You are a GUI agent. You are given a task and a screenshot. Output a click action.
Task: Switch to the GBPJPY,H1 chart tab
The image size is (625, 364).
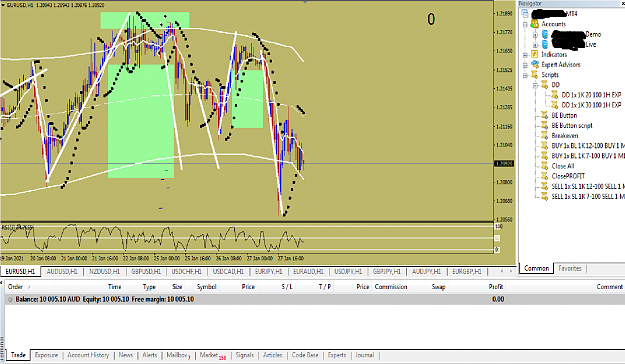coord(387,272)
